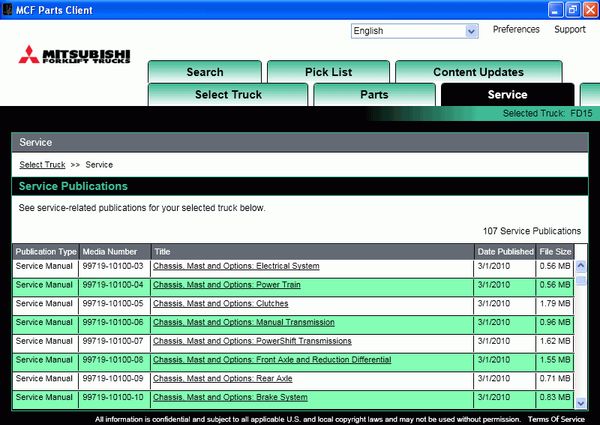Select media number 99719-10100-08 cell
The width and height of the screenshot is (600, 425).
point(115,362)
